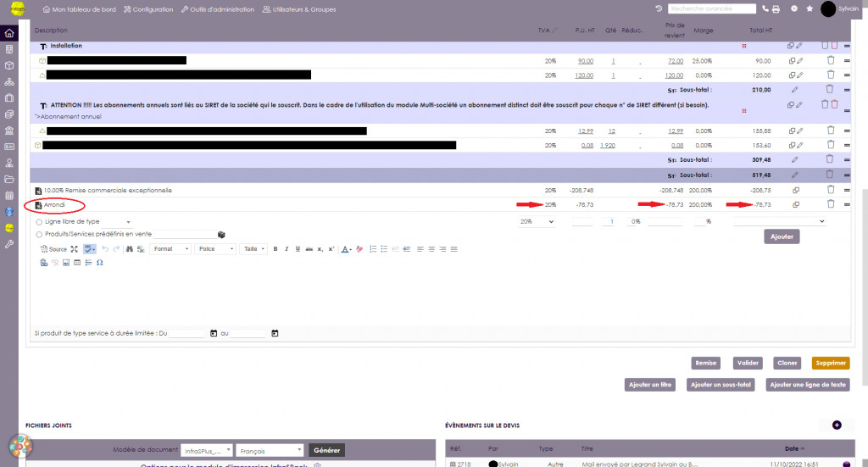
Task: Toggle italic formatting in the editor
Action: pyautogui.click(x=287, y=249)
